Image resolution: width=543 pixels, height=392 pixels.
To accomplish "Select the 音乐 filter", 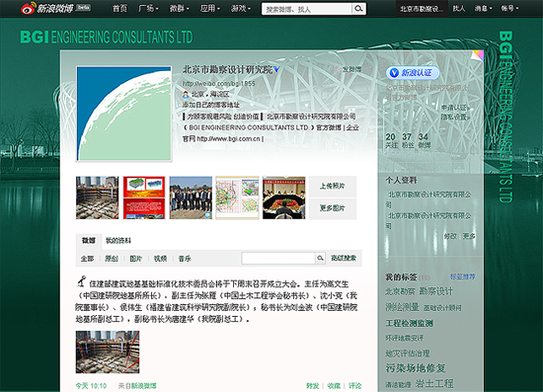I will [185, 259].
